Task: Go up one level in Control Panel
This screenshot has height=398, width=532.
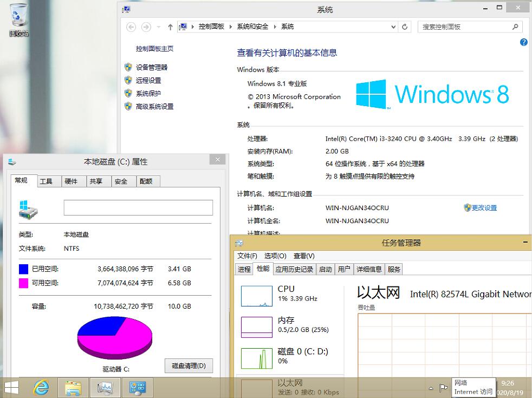Action: coord(170,27)
